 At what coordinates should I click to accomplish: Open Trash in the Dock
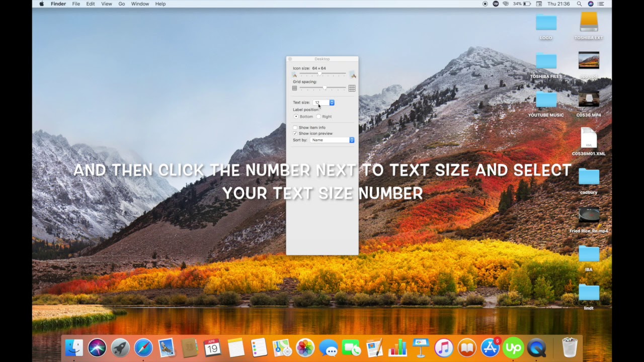[570, 348]
